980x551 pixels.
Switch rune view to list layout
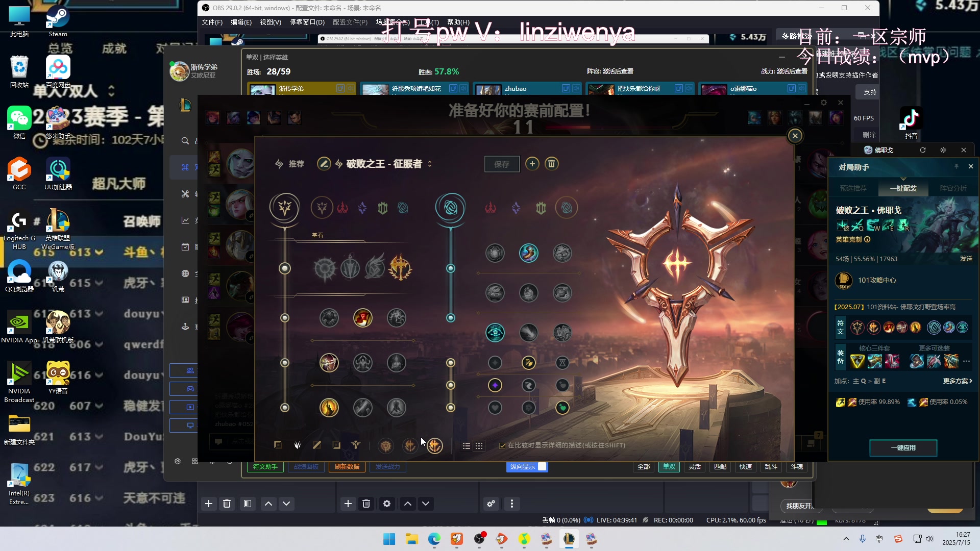pos(467,446)
